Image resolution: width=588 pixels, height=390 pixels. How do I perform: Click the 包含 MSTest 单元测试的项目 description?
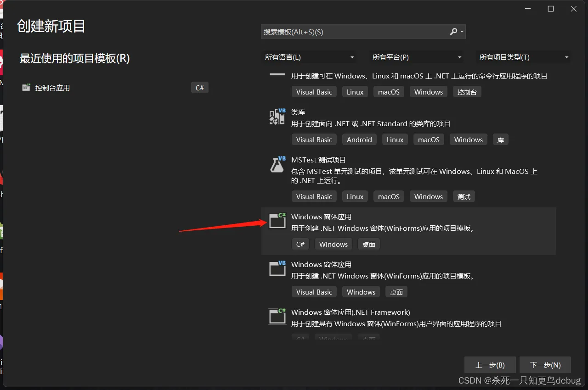pyautogui.click(x=414, y=176)
